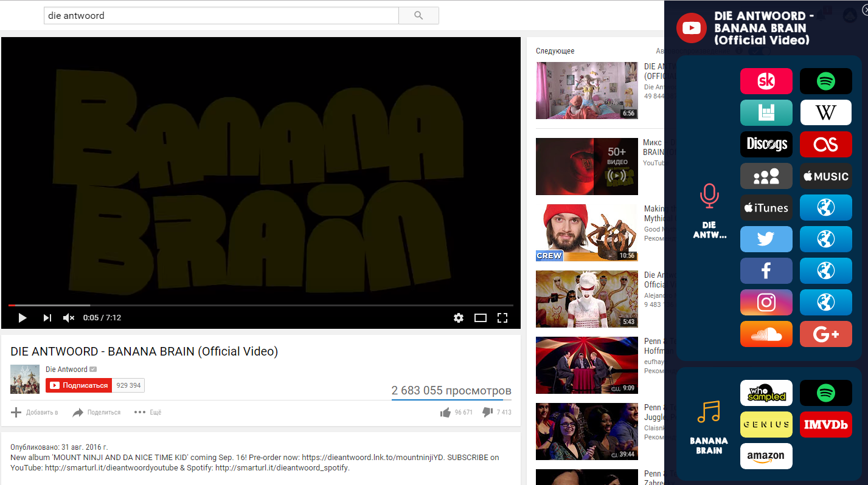Open the WhoSampled icon for Banana Brain
The width and height of the screenshot is (868, 485).
tap(766, 393)
